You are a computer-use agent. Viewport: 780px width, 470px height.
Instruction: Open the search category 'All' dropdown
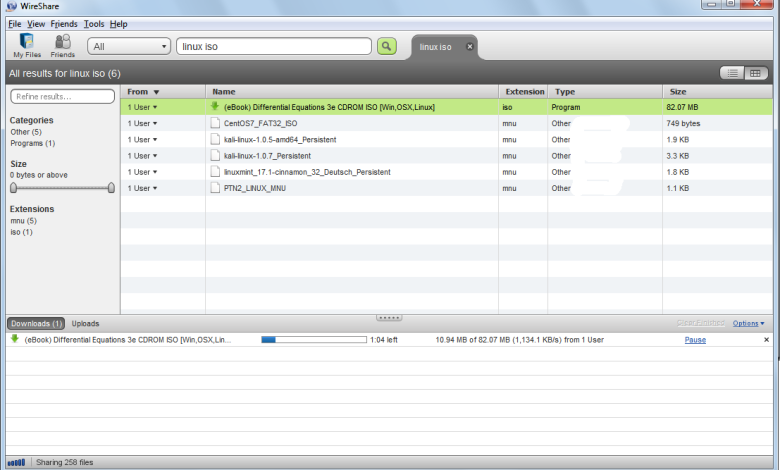[129, 46]
